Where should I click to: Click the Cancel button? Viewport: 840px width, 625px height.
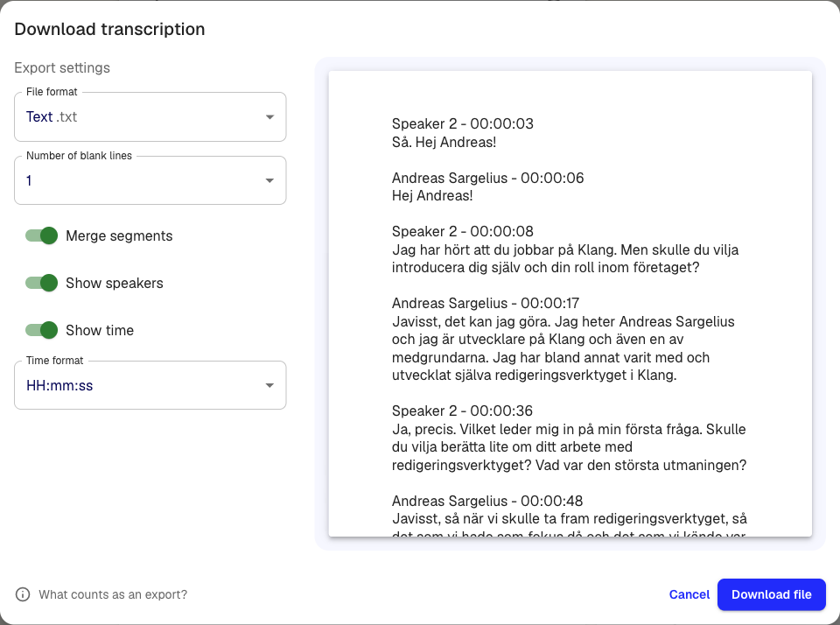[x=689, y=594]
